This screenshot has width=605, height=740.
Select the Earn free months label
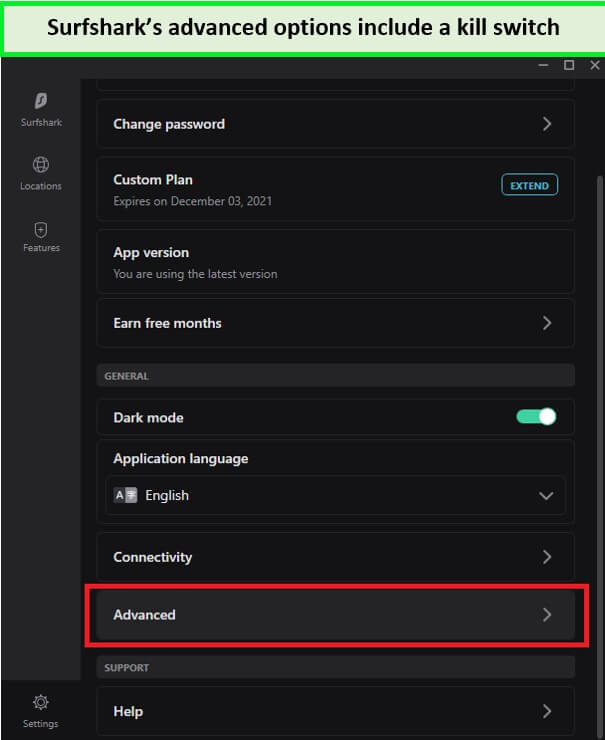coord(167,323)
